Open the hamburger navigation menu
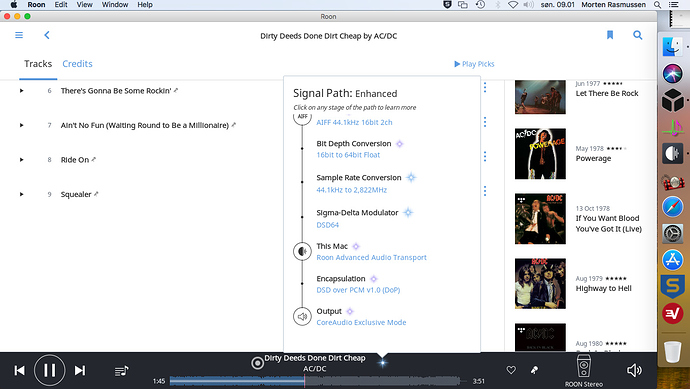 tap(19, 35)
